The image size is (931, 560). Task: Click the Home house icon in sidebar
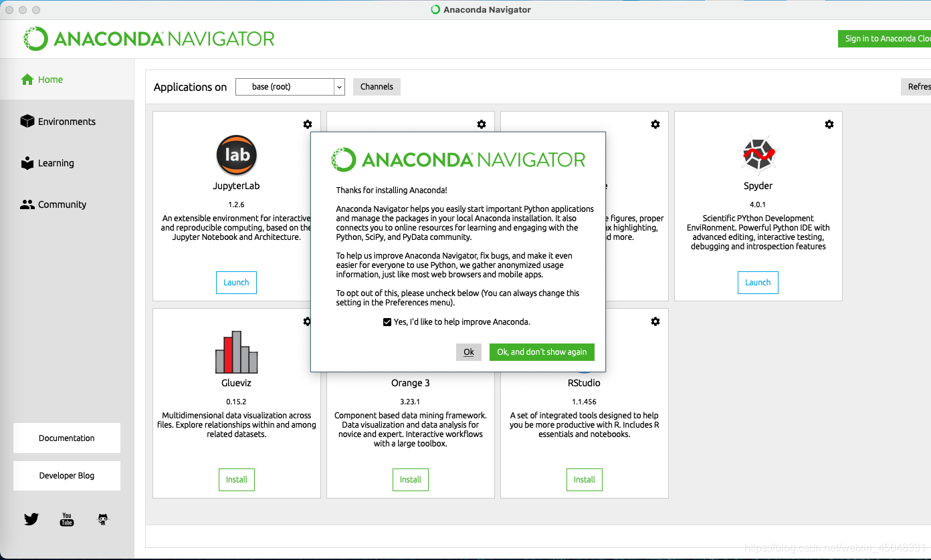(x=27, y=80)
